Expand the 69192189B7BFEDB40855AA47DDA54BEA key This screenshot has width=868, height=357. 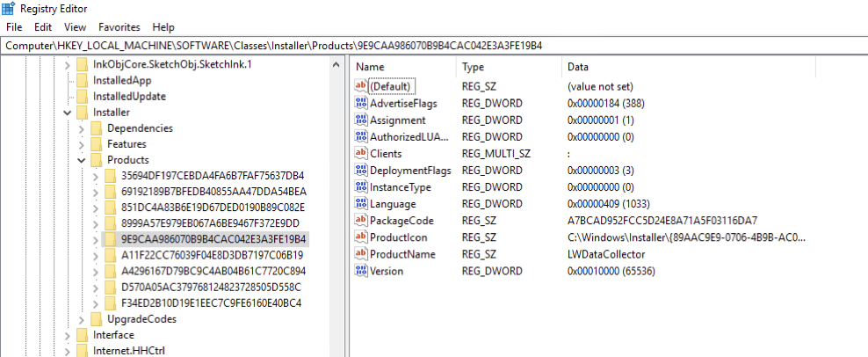96,192
